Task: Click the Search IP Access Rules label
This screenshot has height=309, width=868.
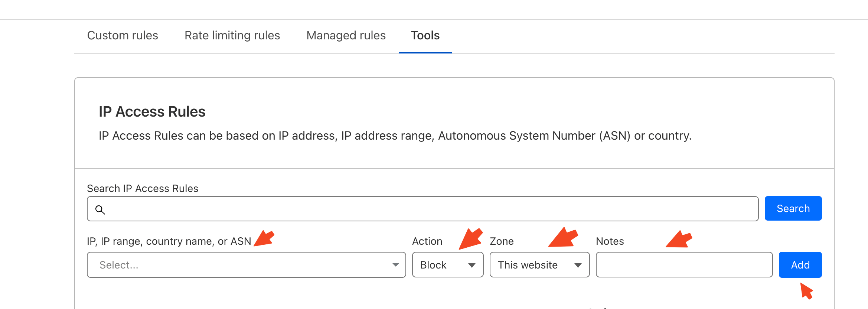Action: point(143,188)
